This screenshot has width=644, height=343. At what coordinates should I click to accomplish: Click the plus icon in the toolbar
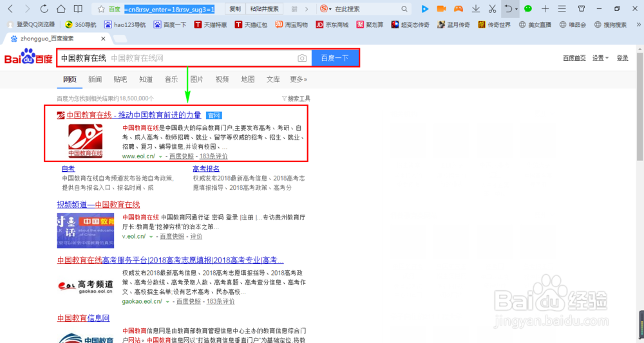(x=545, y=8)
